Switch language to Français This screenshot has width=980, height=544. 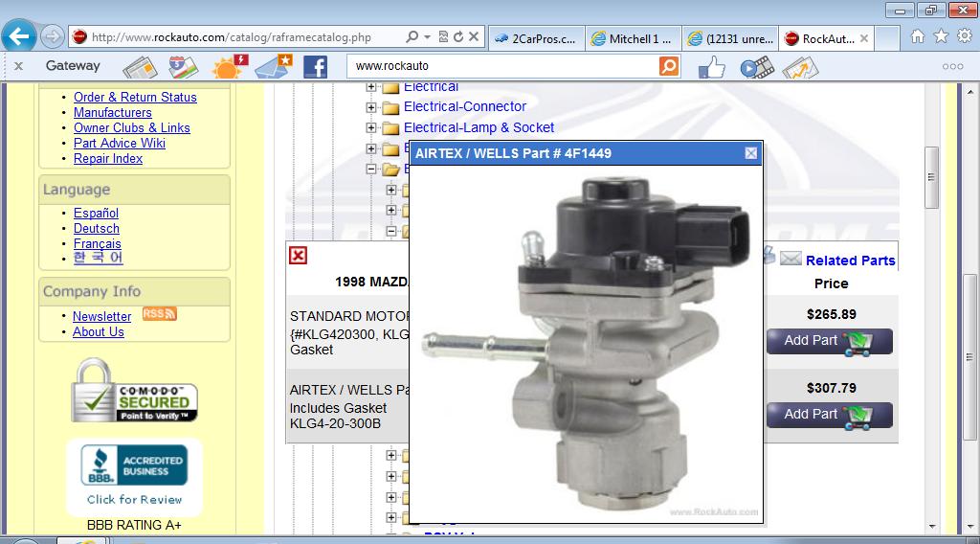tap(98, 244)
